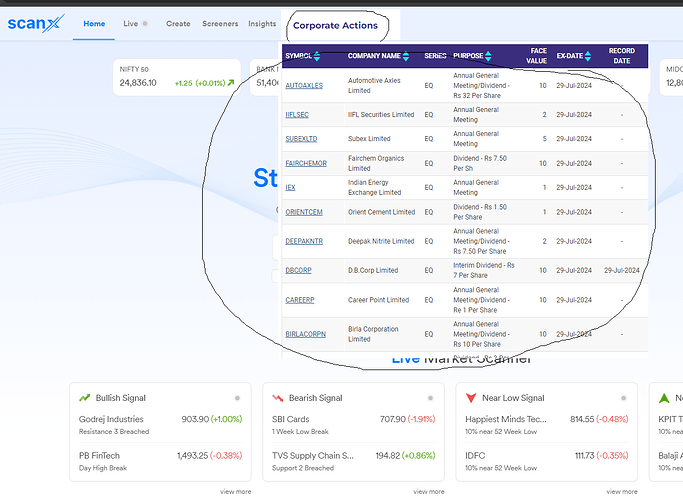Click the Bullish Signal live status dot
This screenshot has height=500, width=683.
tap(237, 398)
